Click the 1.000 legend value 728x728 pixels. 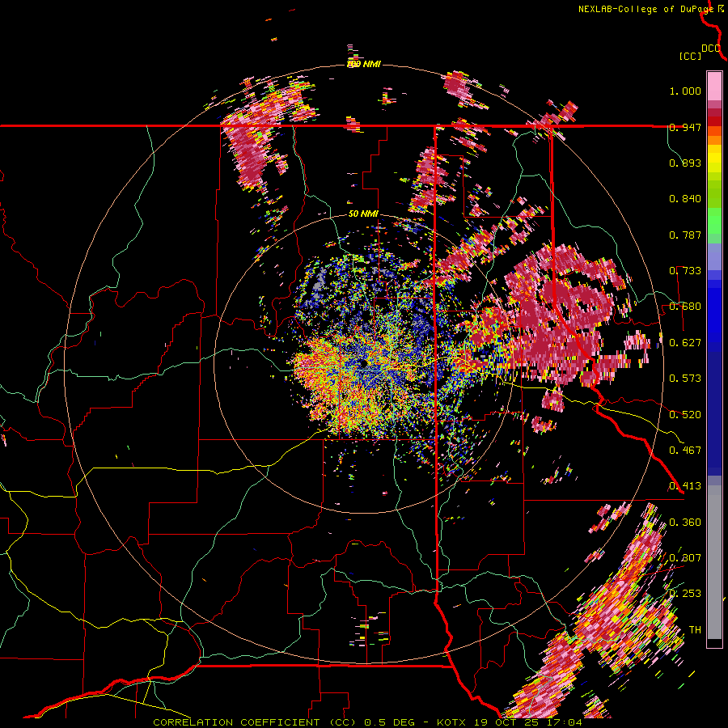click(x=685, y=91)
